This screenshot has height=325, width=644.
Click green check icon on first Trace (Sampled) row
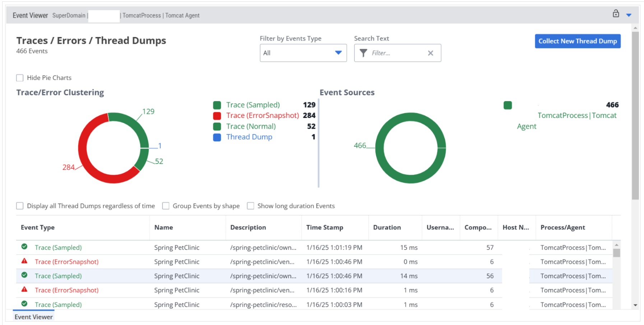[x=24, y=247]
